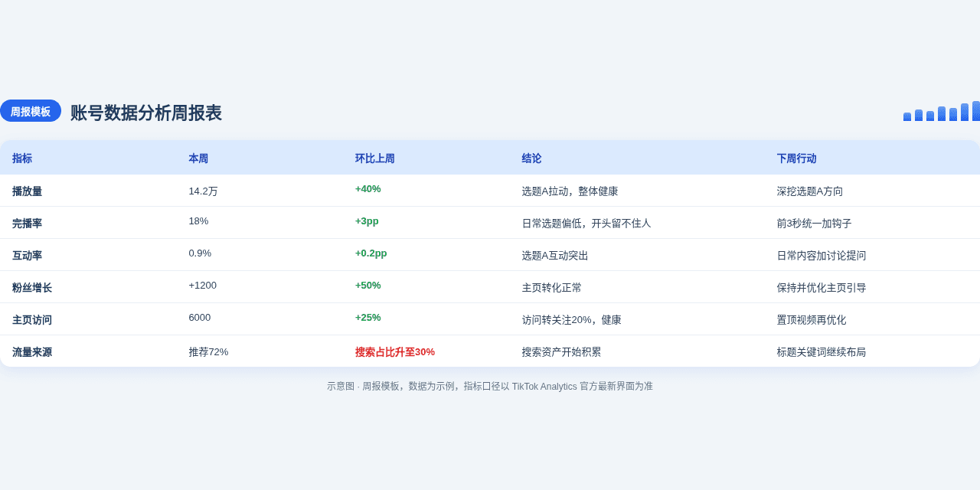Image resolution: width=980 pixels, height=490 pixels.
Task: Select the 主页访问 row label
Action: pos(32,320)
